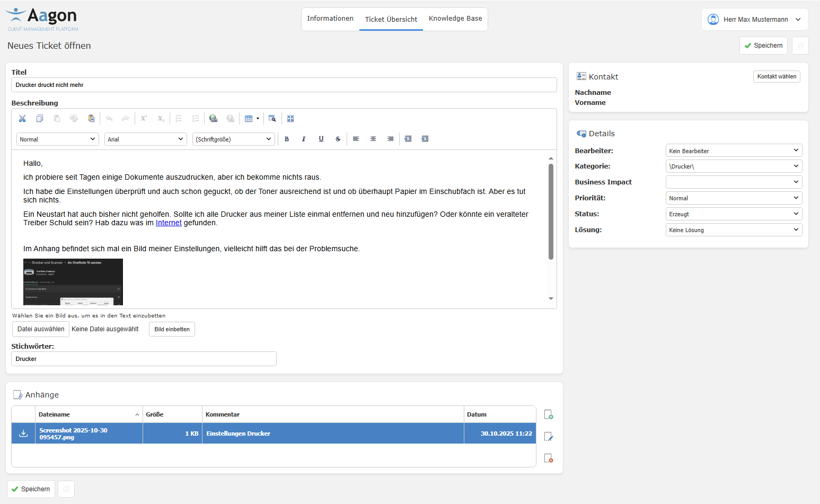The height and width of the screenshot is (504, 820).
Task: Insert a hyperlink using the globe icon
Action: click(213, 118)
